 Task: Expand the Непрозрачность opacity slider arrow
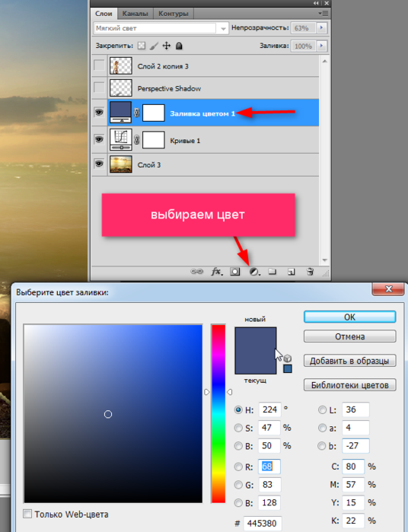point(321,28)
